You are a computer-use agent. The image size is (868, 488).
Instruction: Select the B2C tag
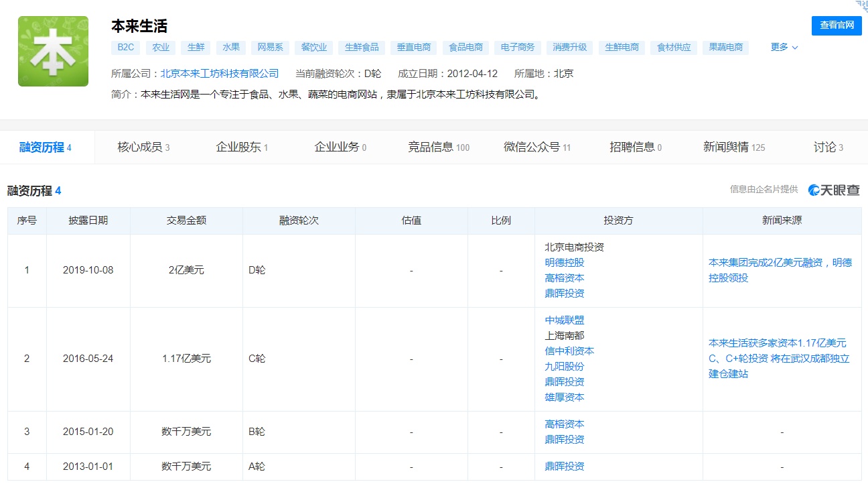coord(125,48)
